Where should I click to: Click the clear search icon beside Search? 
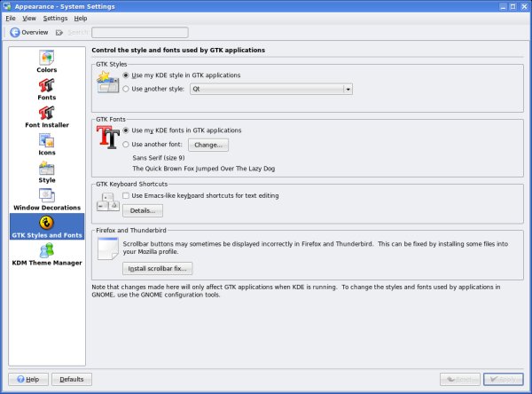pos(59,33)
